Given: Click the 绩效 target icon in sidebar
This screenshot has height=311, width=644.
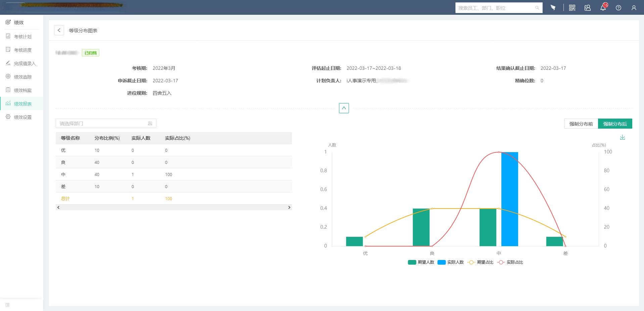Looking at the screenshot, I should 8,22.
